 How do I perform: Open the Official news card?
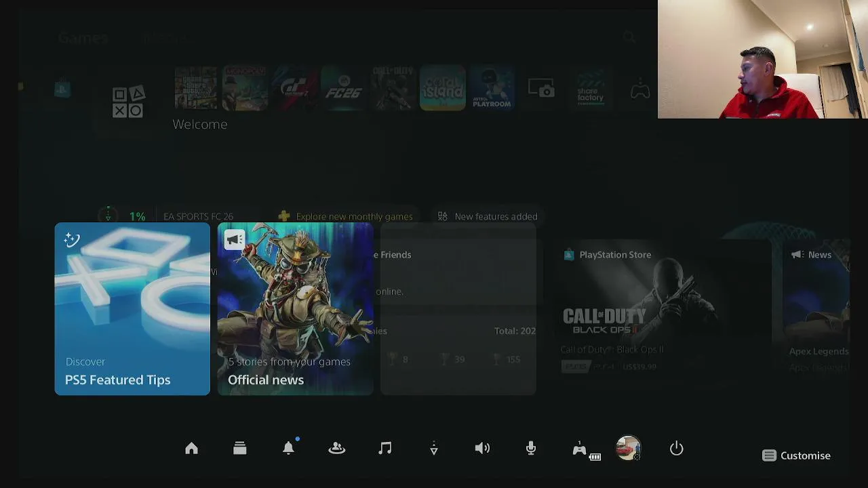point(295,308)
